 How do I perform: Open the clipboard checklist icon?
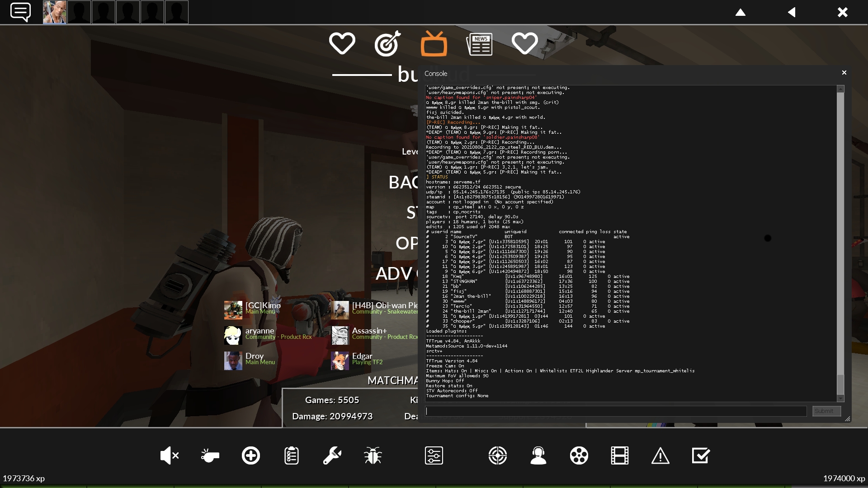(292, 455)
